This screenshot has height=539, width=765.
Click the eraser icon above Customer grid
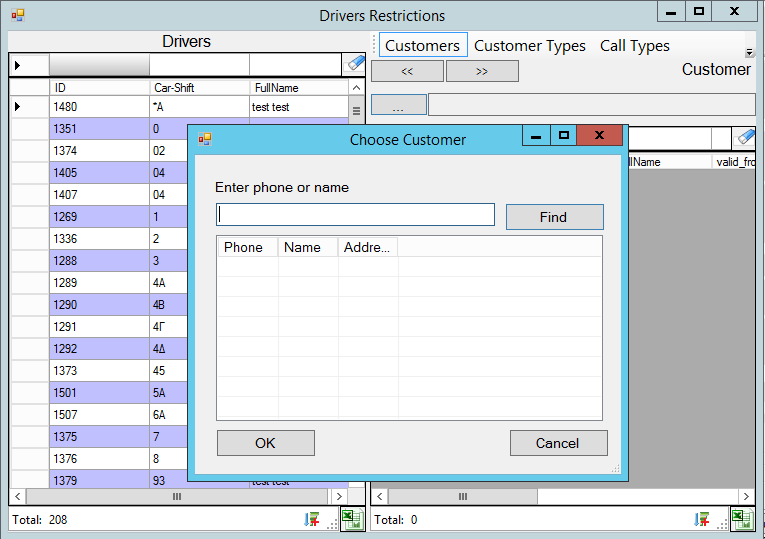pyautogui.click(x=745, y=138)
